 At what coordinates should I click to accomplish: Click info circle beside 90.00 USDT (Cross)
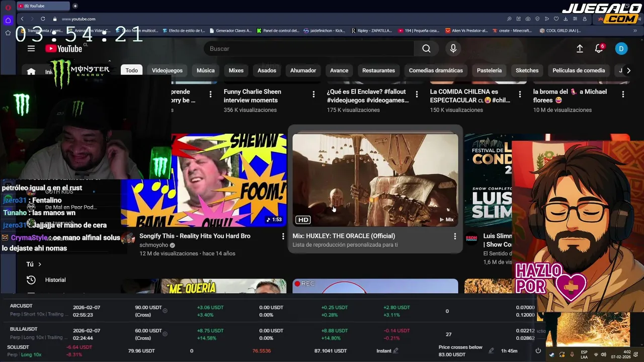coord(165,311)
